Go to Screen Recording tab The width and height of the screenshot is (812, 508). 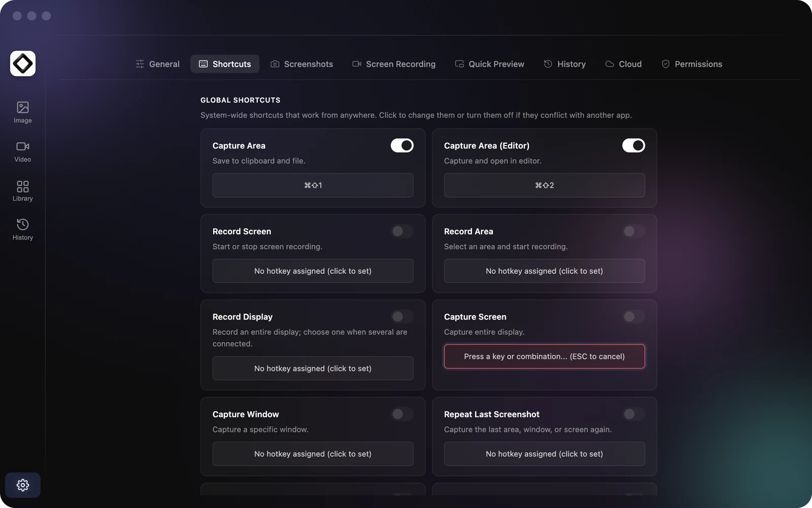pyautogui.click(x=394, y=64)
